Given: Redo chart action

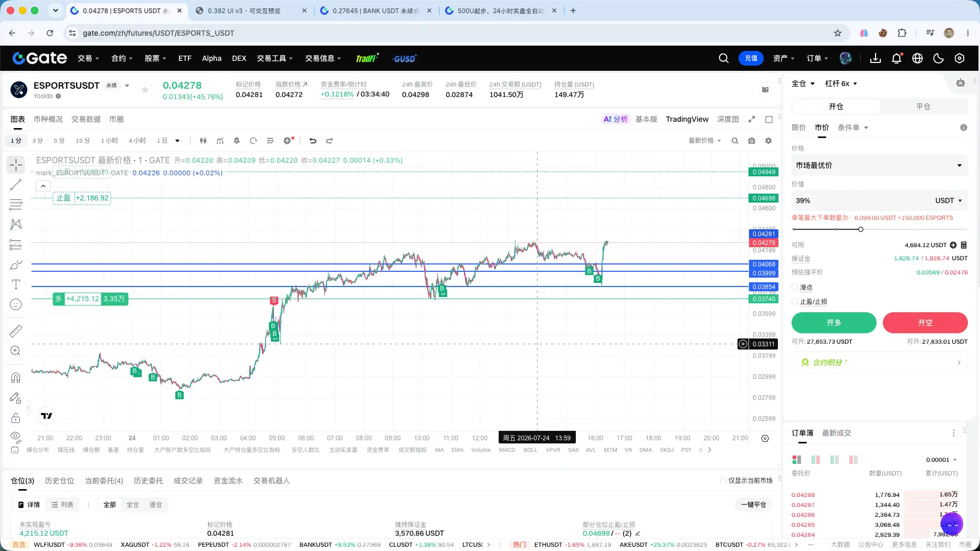Looking at the screenshot, I should pos(330,141).
